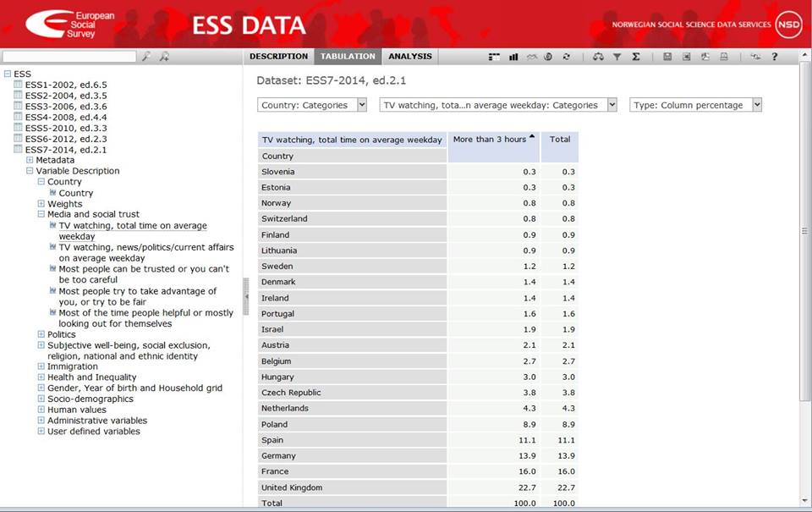Image resolution: width=812 pixels, height=512 pixels.
Task: Click the magnifier search icon
Action: click(146, 56)
